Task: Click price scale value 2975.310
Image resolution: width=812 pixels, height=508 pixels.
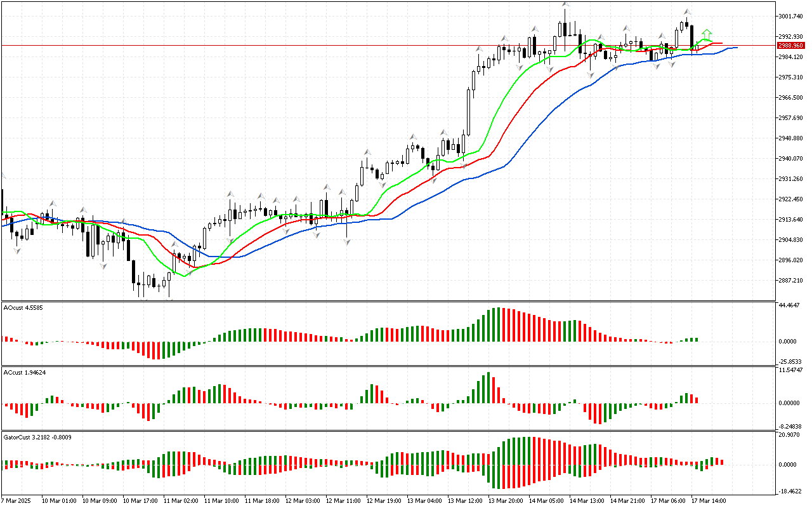Action: pyautogui.click(x=792, y=77)
